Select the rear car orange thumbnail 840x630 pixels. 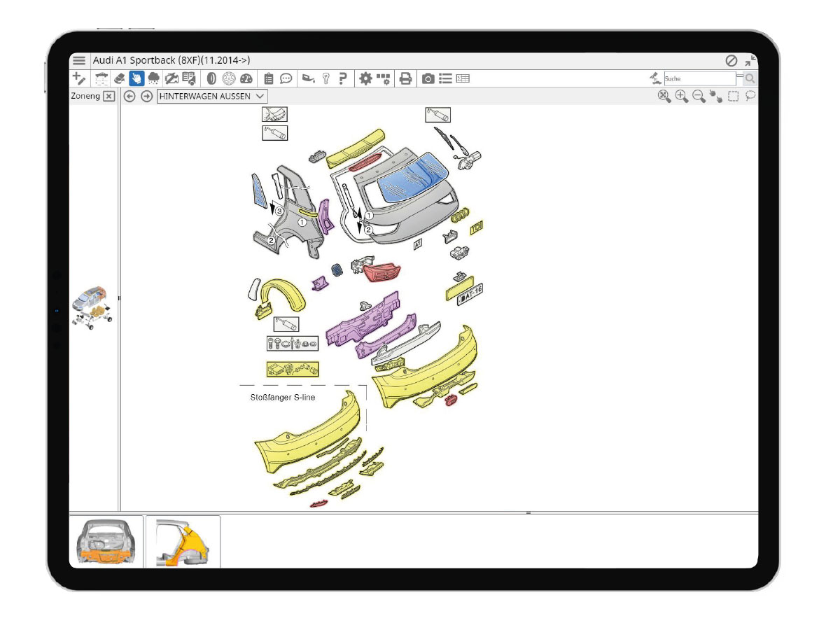tap(106, 542)
